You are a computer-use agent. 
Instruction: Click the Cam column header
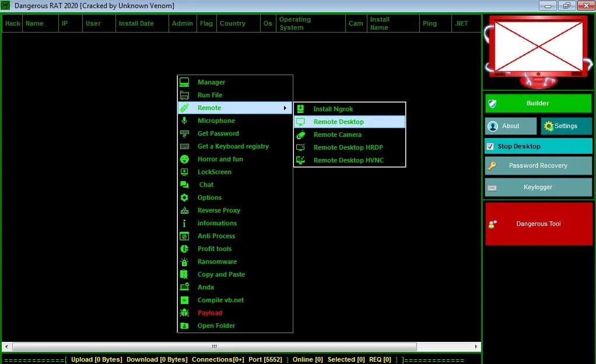click(356, 23)
